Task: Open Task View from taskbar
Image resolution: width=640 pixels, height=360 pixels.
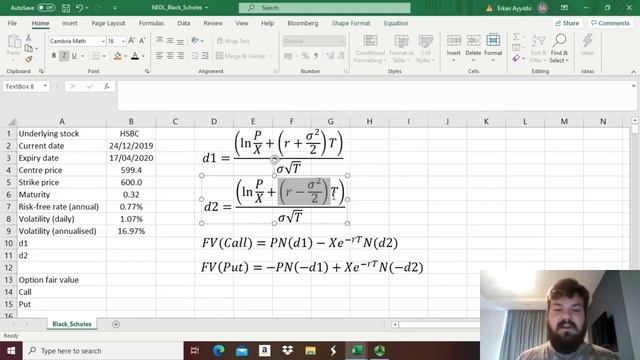Action: 195,351
